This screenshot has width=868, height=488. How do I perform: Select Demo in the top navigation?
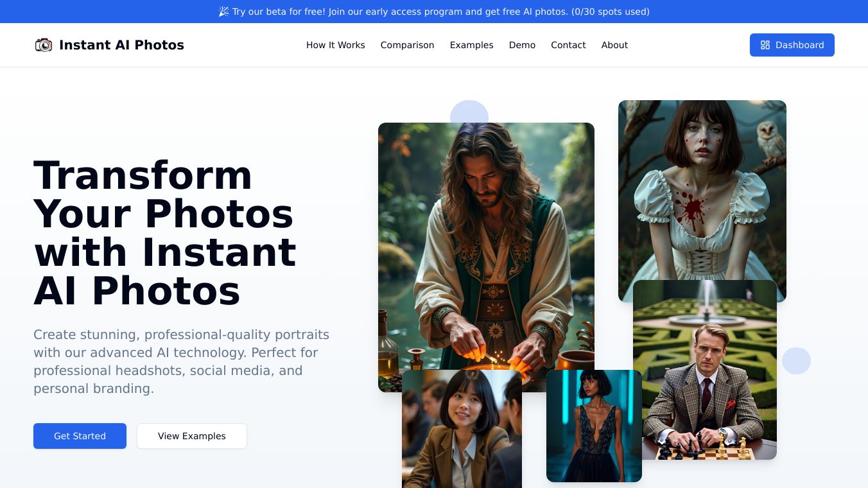click(523, 45)
